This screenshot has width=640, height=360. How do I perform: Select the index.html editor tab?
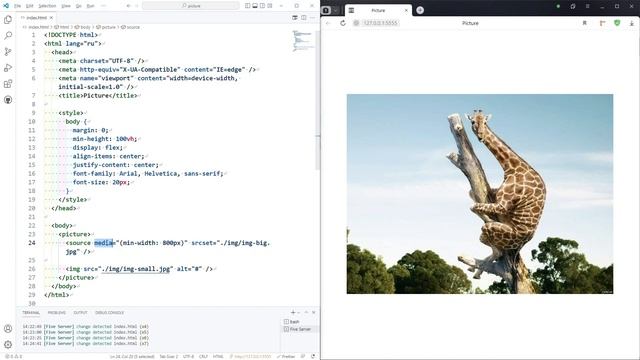coord(36,18)
